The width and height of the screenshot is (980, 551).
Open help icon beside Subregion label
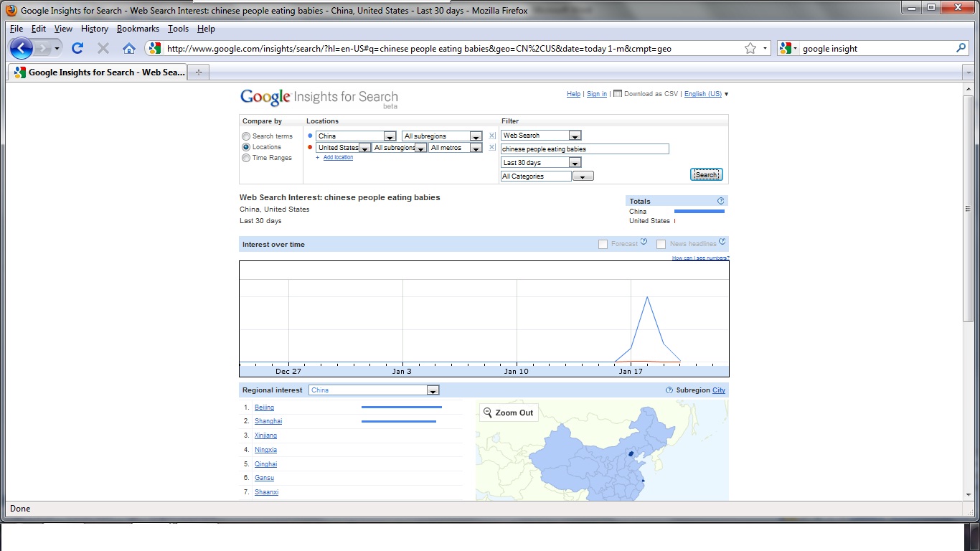(x=669, y=390)
